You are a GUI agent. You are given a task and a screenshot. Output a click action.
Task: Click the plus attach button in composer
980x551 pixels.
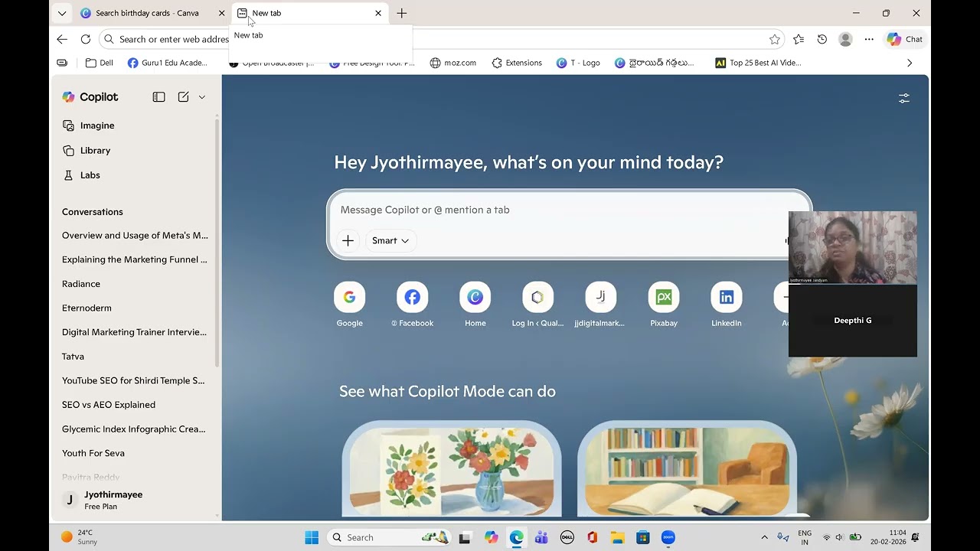pos(348,240)
